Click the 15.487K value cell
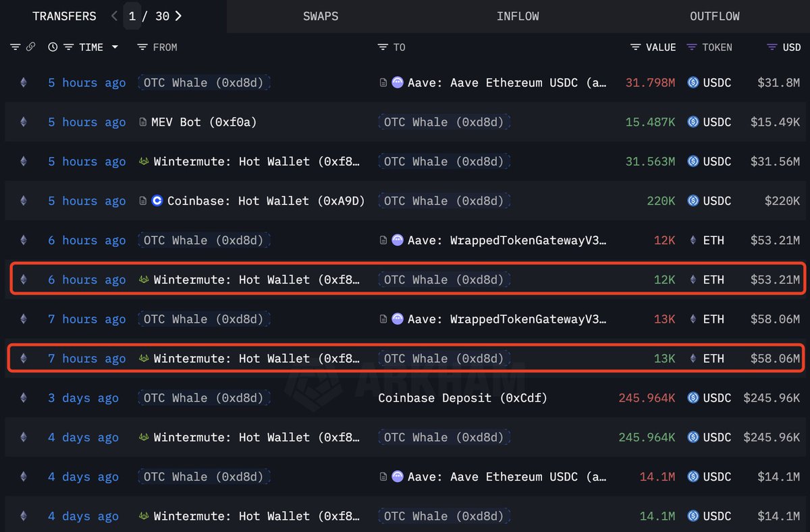 point(650,122)
